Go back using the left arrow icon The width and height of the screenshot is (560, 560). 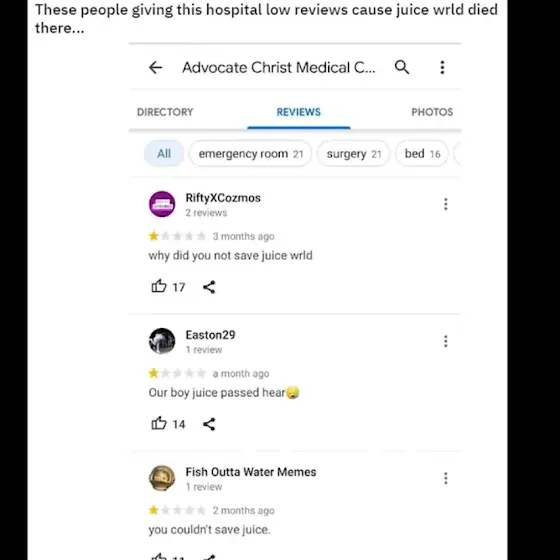155,68
